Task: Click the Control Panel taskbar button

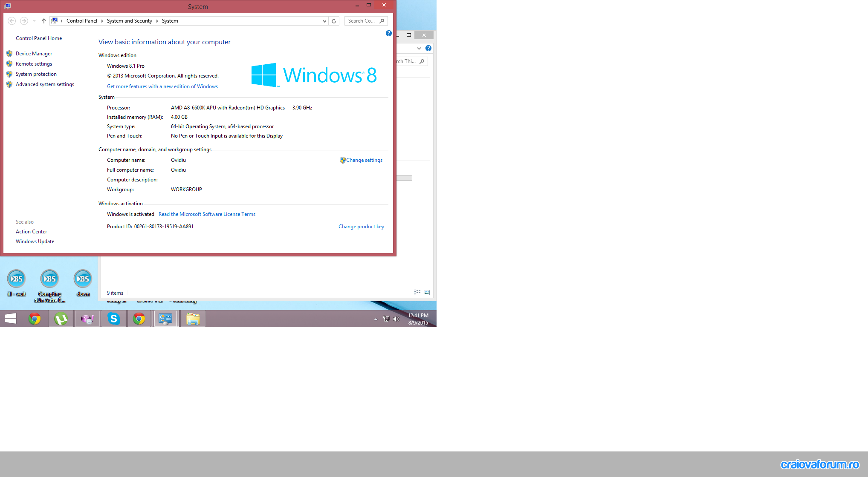Action: point(165,319)
